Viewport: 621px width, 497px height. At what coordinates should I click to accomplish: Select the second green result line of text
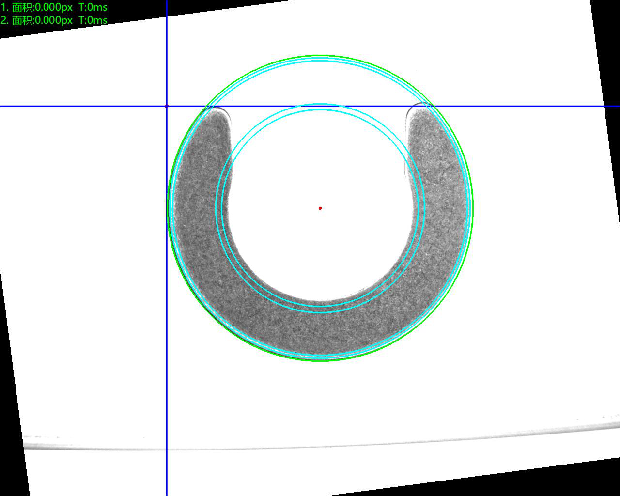tap(54, 19)
